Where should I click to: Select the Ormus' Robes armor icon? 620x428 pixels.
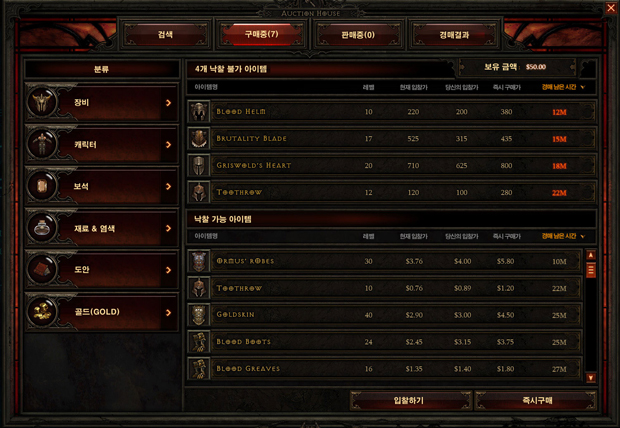tap(198, 261)
